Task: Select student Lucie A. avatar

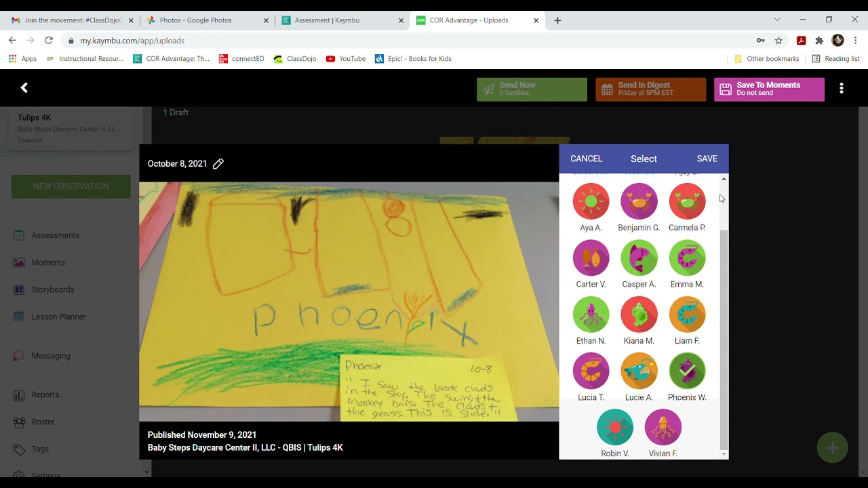Action: pos(639,371)
